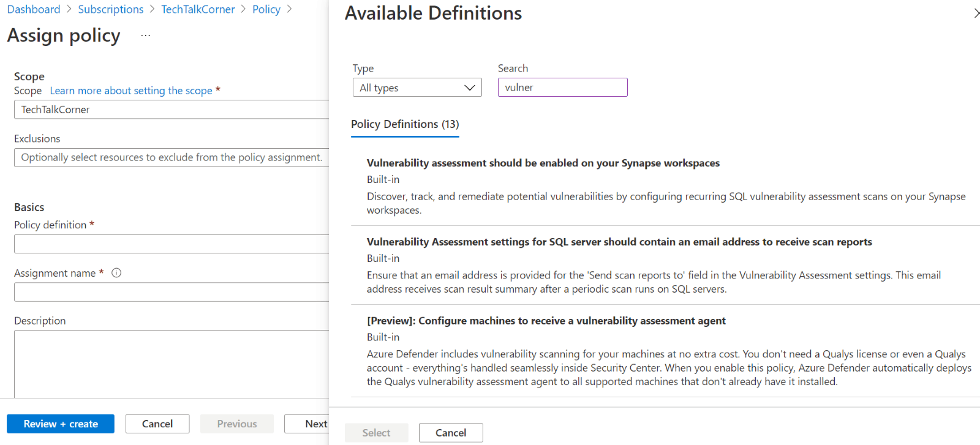Screen dimensions: 980x445
Task: Click the Assignment name info icon
Action: (x=116, y=273)
